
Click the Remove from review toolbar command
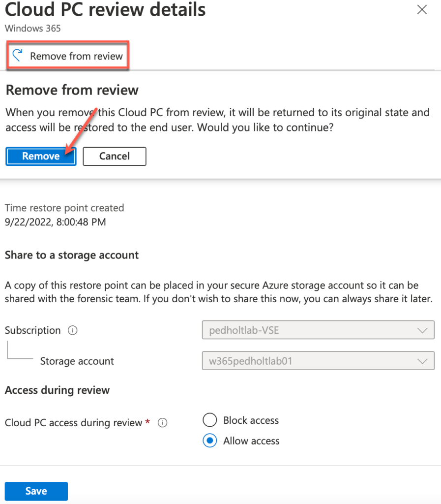(68, 55)
